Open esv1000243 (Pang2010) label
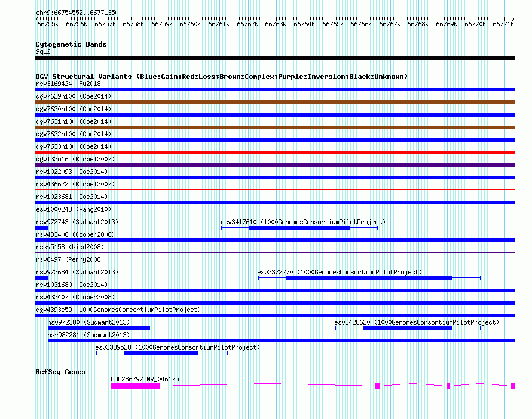Image resolution: width=532 pixels, height=419 pixels. [74, 209]
